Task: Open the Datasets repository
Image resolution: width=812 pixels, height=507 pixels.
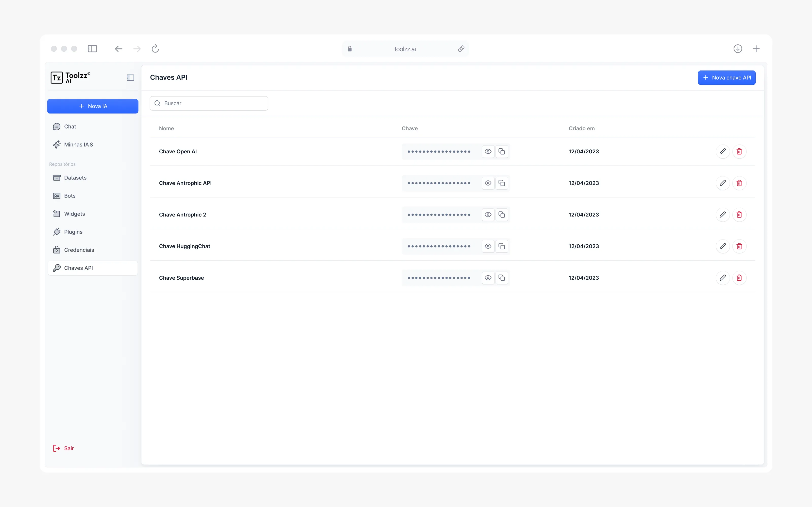Action: click(75, 178)
